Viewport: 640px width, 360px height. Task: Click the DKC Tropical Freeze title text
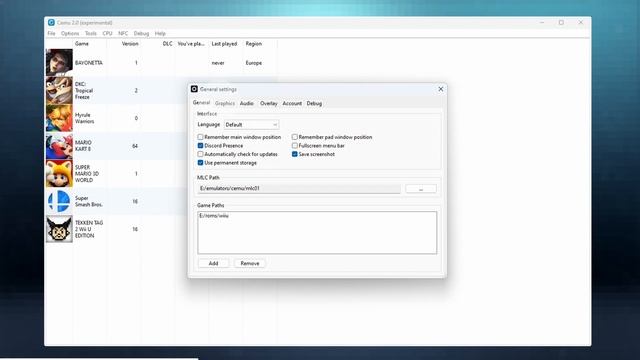[x=84, y=90]
